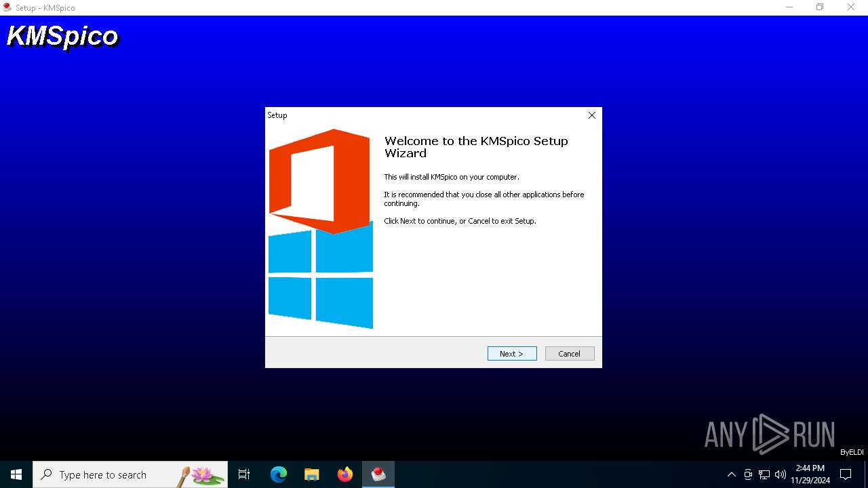Cancel the KMSpico setup wizard
868x488 pixels.
point(570,354)
